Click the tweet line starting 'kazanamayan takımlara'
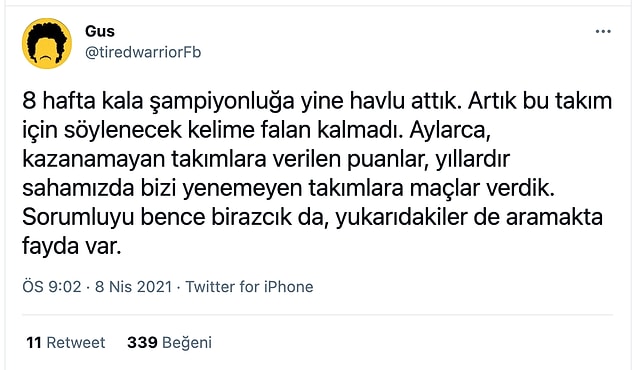The width and height of the screenshot is (635, 370). [266, 159]
